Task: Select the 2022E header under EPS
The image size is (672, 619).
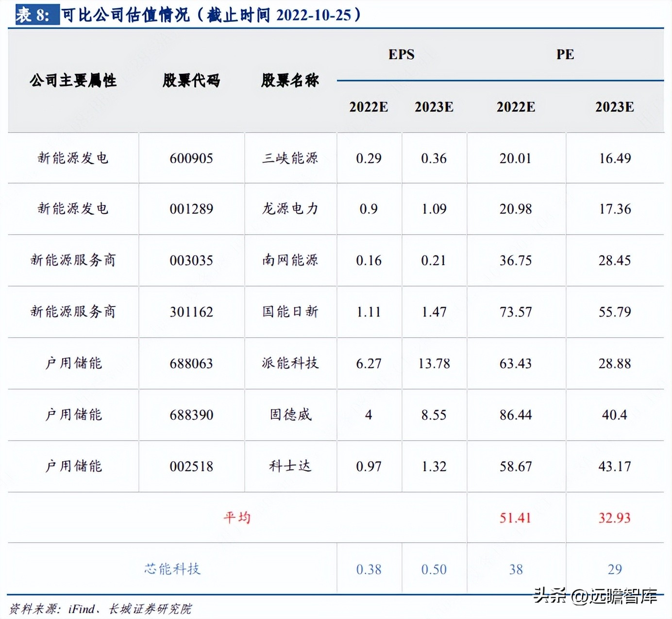Action: (369, 107)
